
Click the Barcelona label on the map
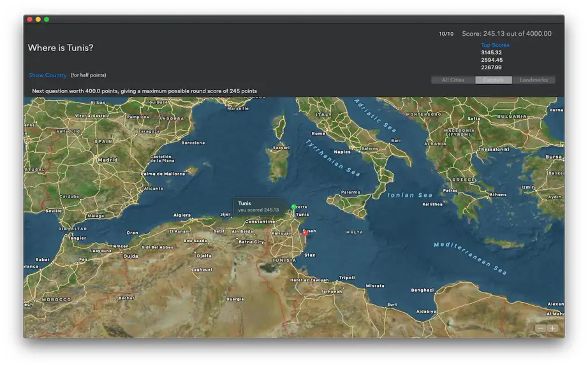[x=193, y=143]
